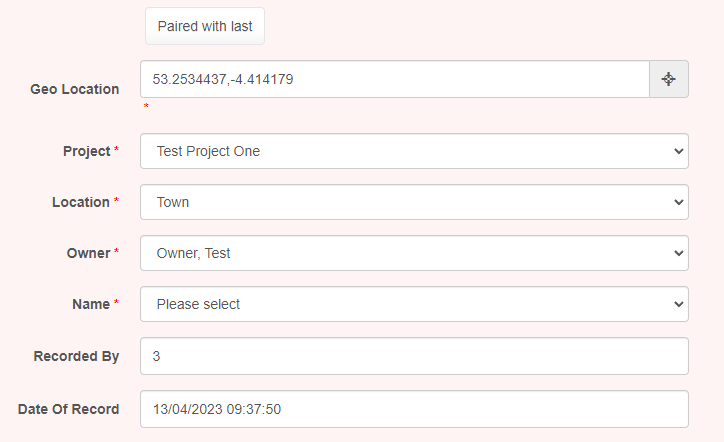724x442 pixels.
Task: Open the Test Project One dropdown
Action: (414, 151)
